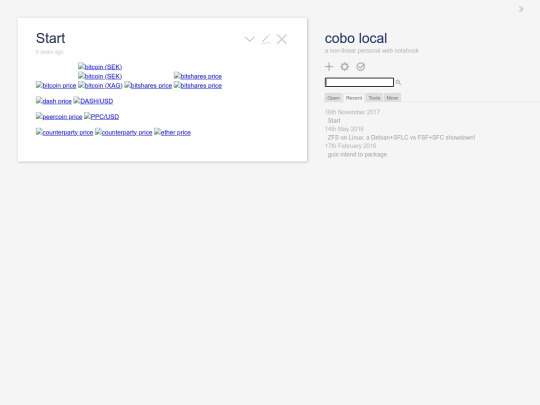
Task: Click the Start tiddler title
Action: [x=50, y=38]
